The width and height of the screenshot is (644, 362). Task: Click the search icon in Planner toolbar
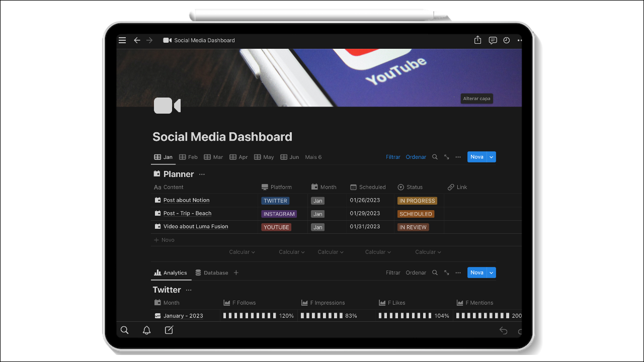[x=435, y=157]
